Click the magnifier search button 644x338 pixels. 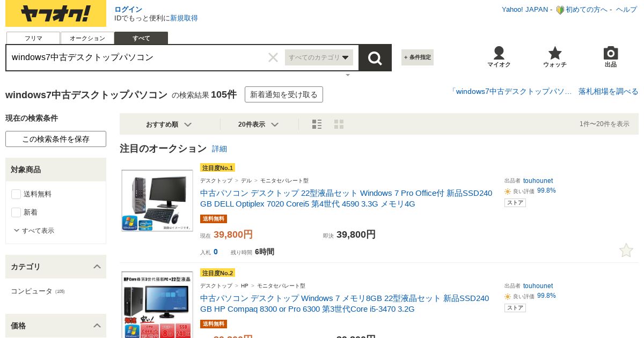click(375, 58)
